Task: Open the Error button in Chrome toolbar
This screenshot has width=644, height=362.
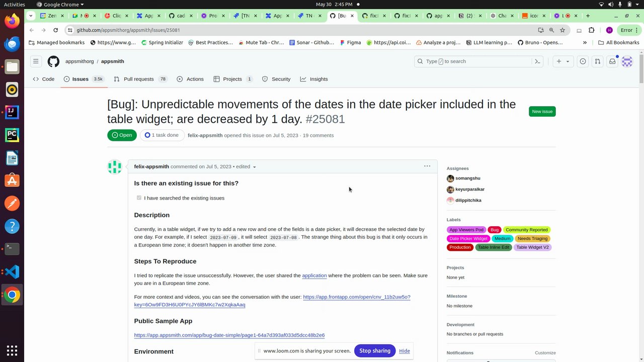Action: click(629, 30)
